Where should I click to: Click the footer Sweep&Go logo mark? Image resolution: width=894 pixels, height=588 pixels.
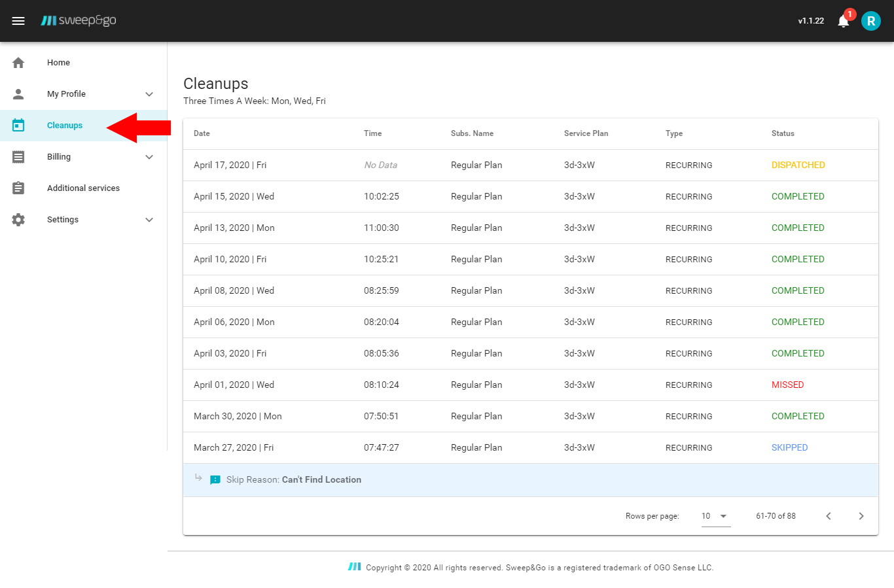(x=354, y=566)
